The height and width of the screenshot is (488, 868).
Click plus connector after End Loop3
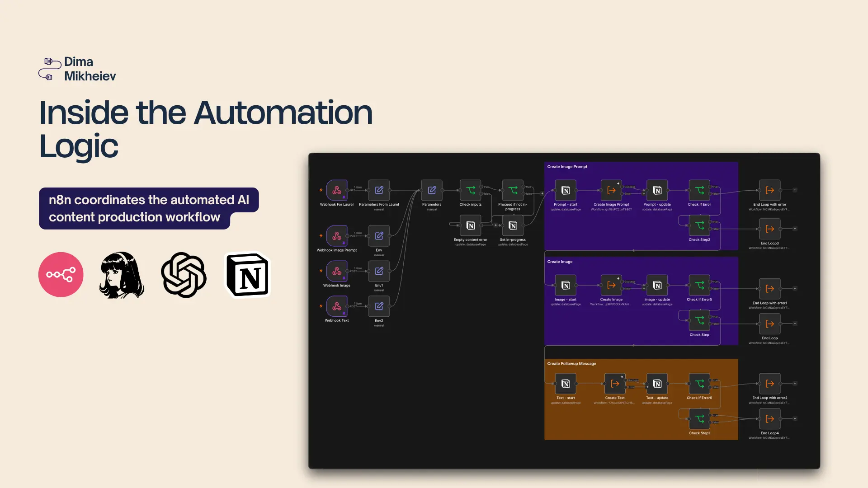(x=795, y=229)
